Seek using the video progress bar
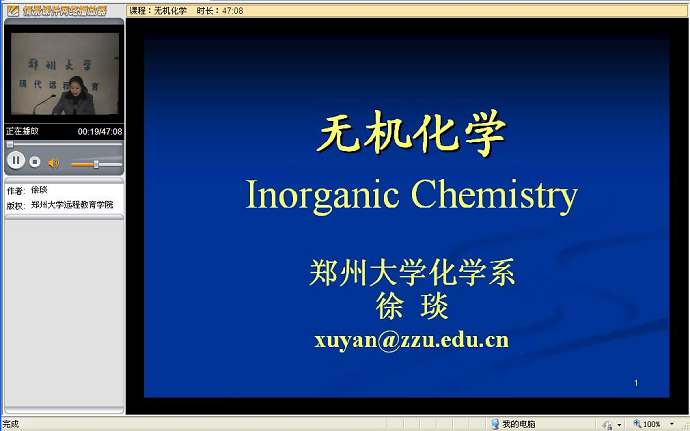690x431 pixels. coord(64,144)
